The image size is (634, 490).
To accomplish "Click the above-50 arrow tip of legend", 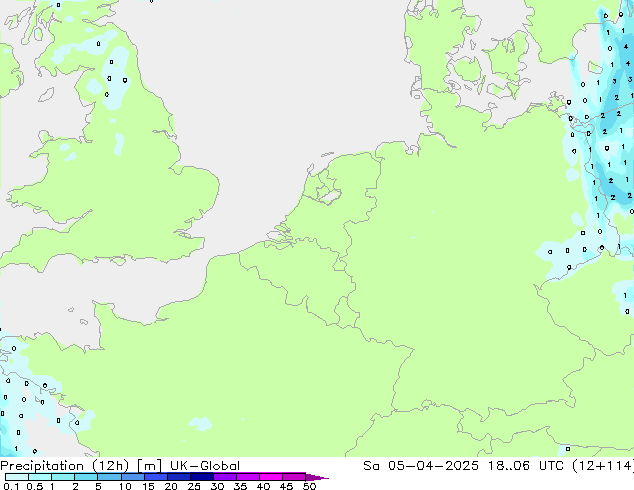I will (x=317, y=477).
